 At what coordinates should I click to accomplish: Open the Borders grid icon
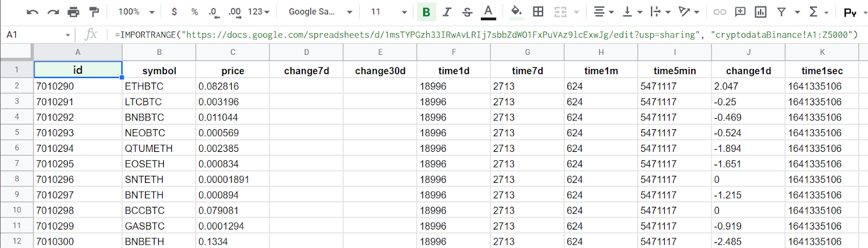pyautogui.click(x=538, y=11)
